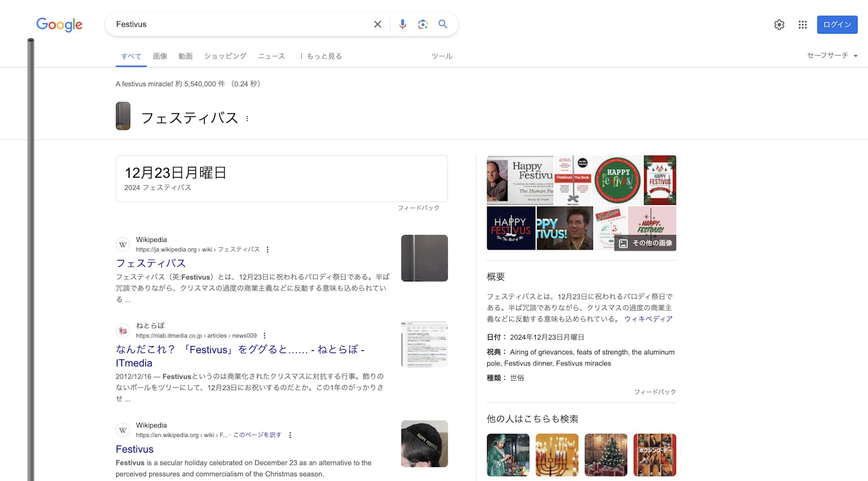Viewport: 868px width, 481px height.
Task: Open the menorah candles related search
Action: [x=557, y=455]
